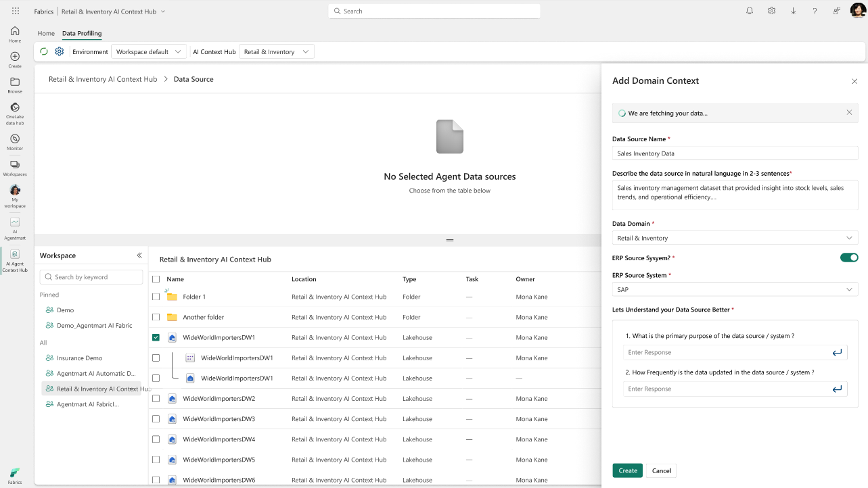
Task: Open the notifications bell
Action: [750, 11]
